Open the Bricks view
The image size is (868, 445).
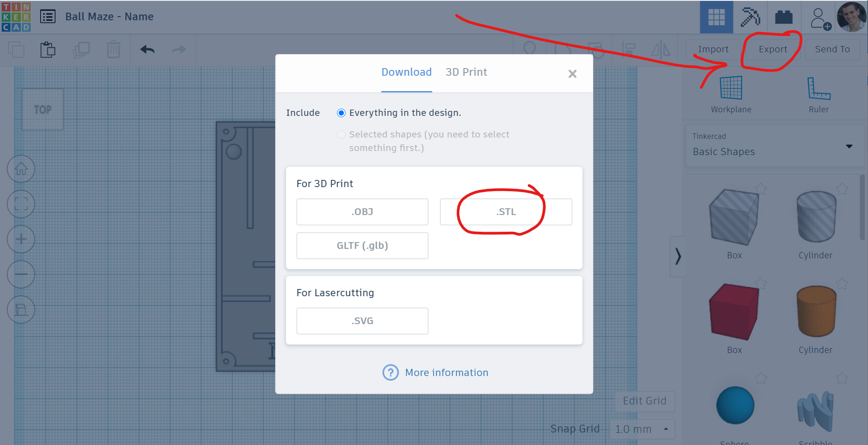point(784,17)
